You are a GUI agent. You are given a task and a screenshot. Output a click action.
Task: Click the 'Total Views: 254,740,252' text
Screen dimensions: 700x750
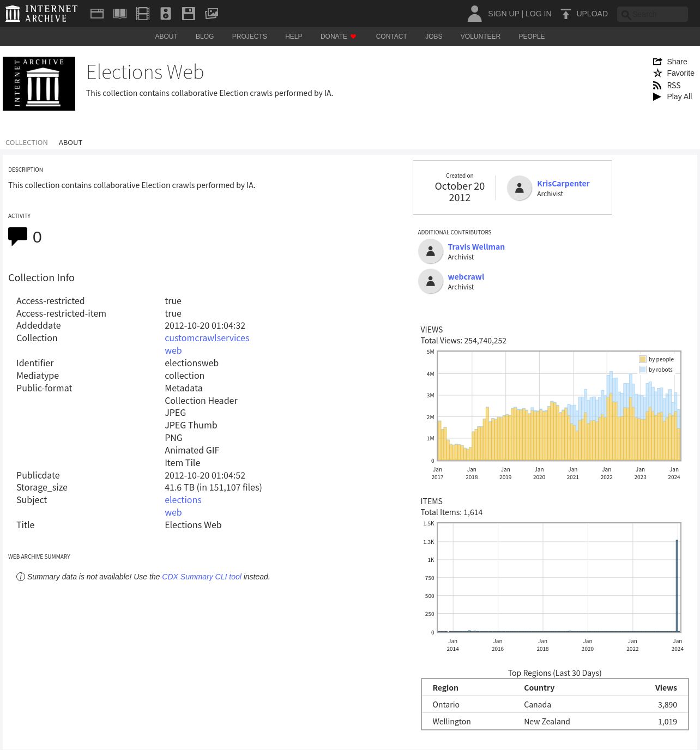(463, 341)
